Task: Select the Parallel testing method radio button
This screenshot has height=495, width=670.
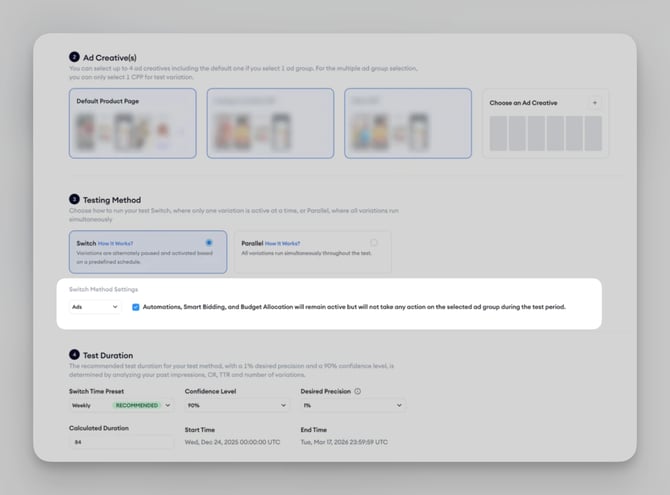Action: coord(374,242)
